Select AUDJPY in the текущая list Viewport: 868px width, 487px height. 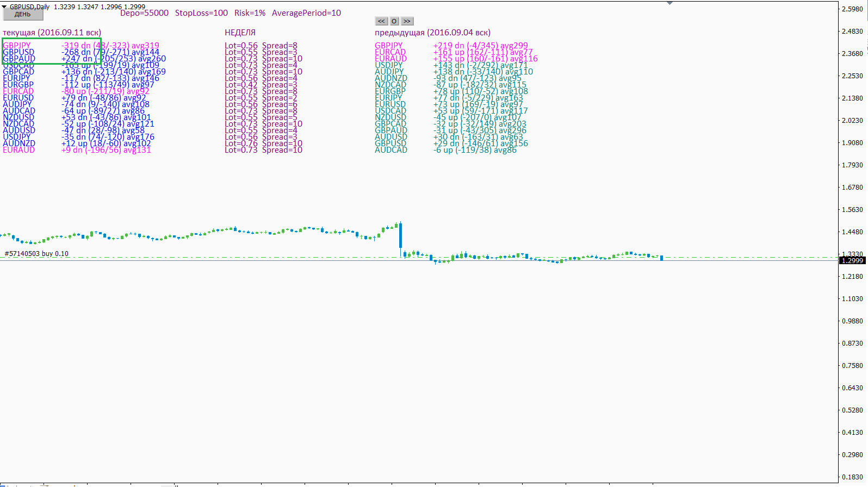click(x=17, y=104)
